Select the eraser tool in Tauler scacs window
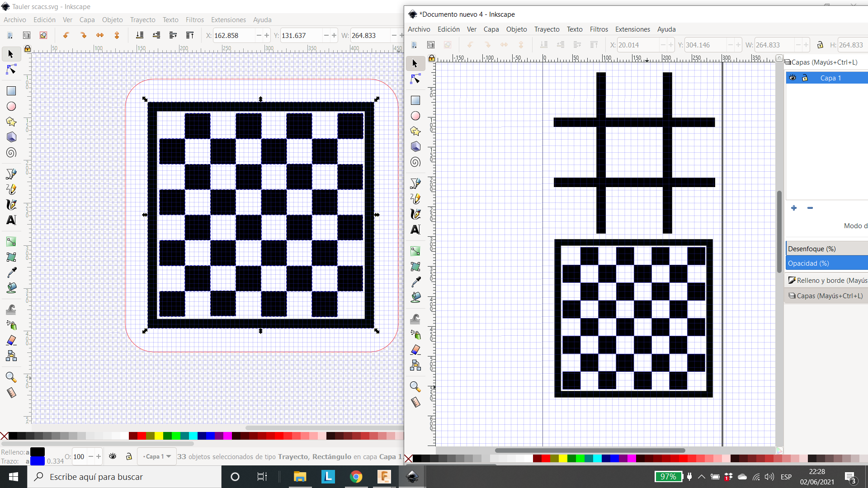Screen dimensions: 868x488 tap(11, 340)
